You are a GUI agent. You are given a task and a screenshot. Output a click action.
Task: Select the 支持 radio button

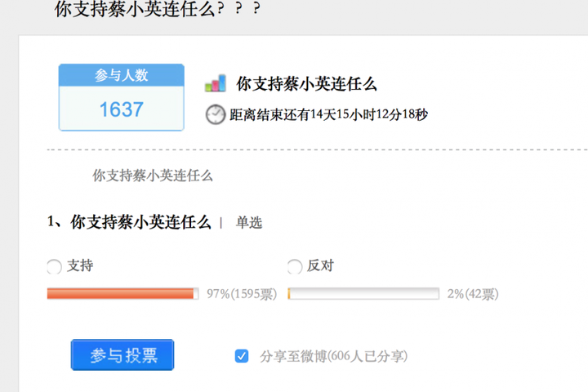(x=54, y=267)
